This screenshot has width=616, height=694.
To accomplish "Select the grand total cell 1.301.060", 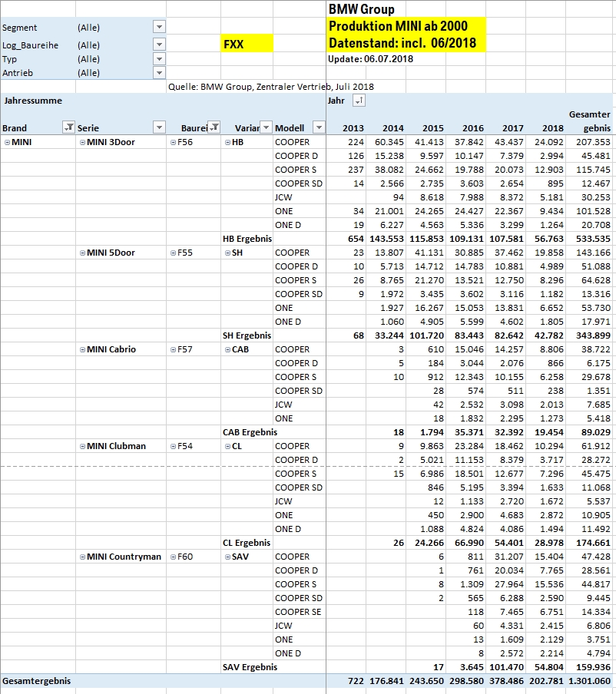I will tap(589, 681).
